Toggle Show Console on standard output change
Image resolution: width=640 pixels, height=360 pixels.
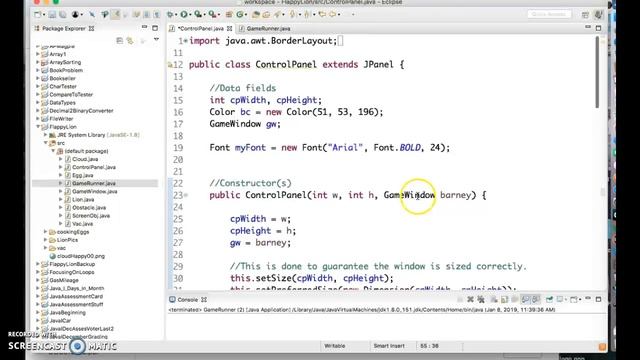click(x=525, y=300)
